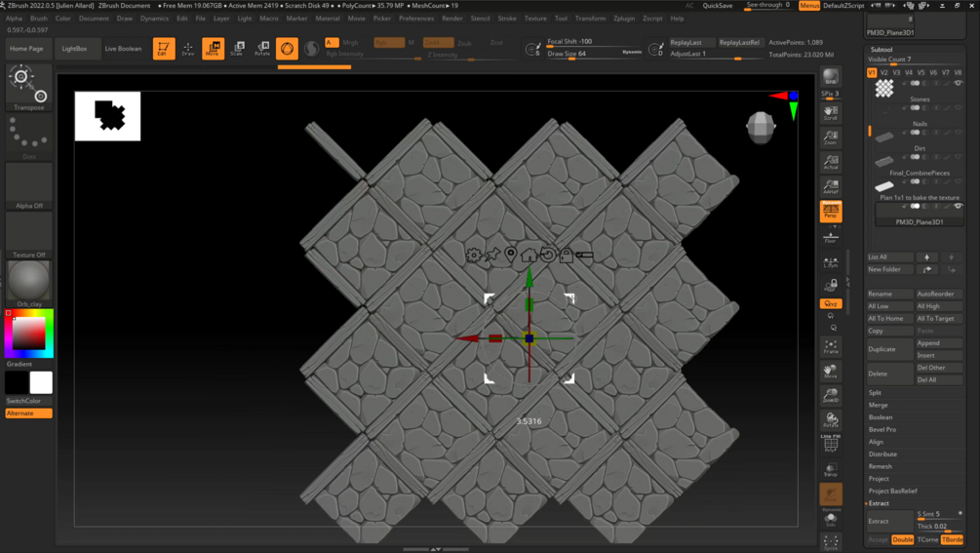Click the Home Page button
Screen dimensions: 980x553
click(x=26, y=48)
